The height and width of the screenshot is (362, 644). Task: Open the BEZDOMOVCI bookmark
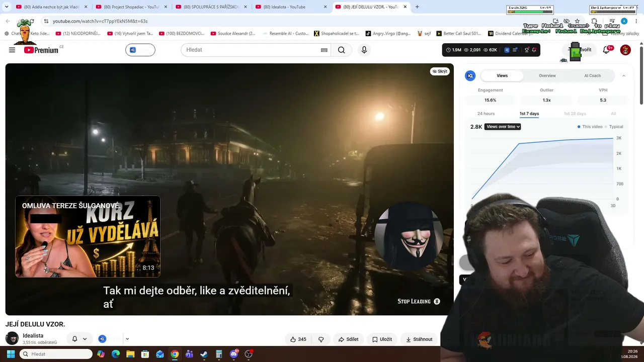182,34
